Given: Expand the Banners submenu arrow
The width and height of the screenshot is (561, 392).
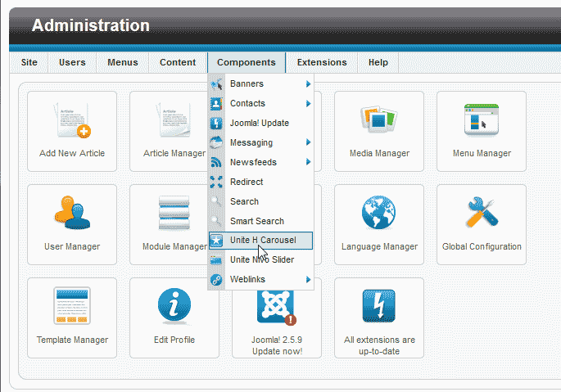Looking at the screenshot, I should (x=308, y=83).
